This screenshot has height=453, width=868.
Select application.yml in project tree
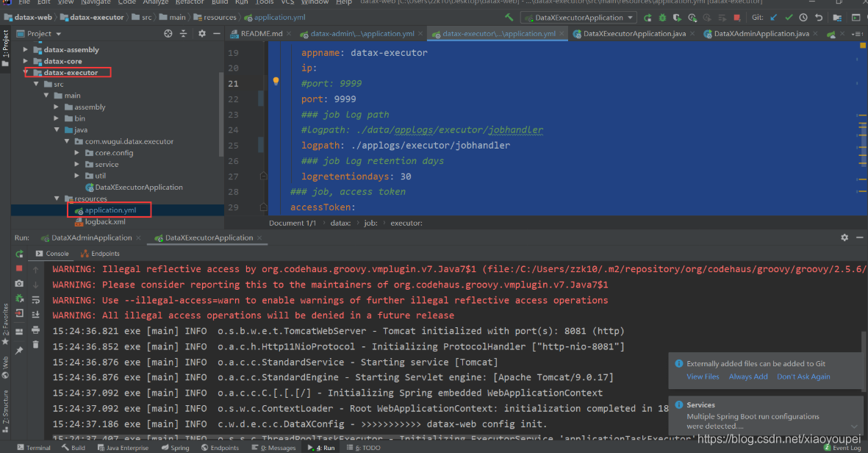click(x=110, y=210)
